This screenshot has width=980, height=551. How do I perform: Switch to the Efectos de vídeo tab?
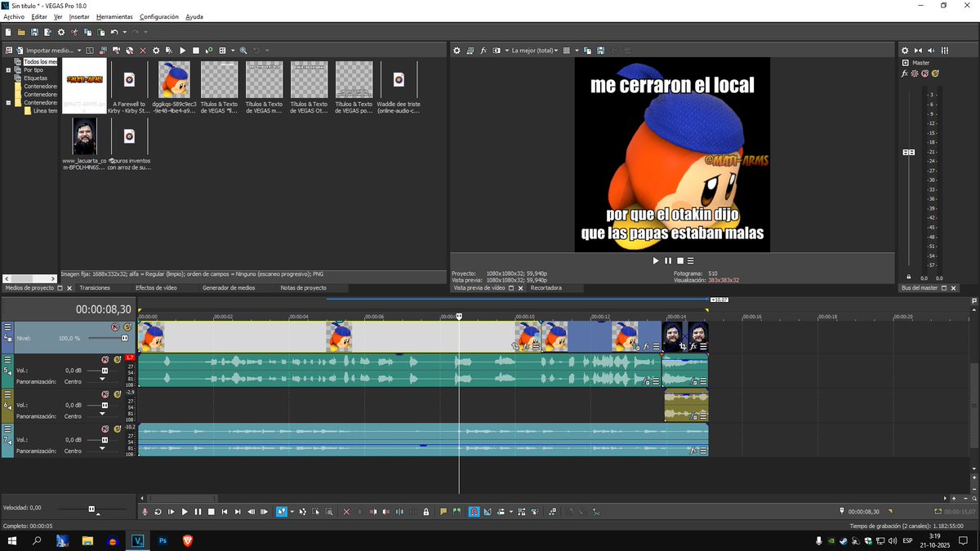coord(156,288)
